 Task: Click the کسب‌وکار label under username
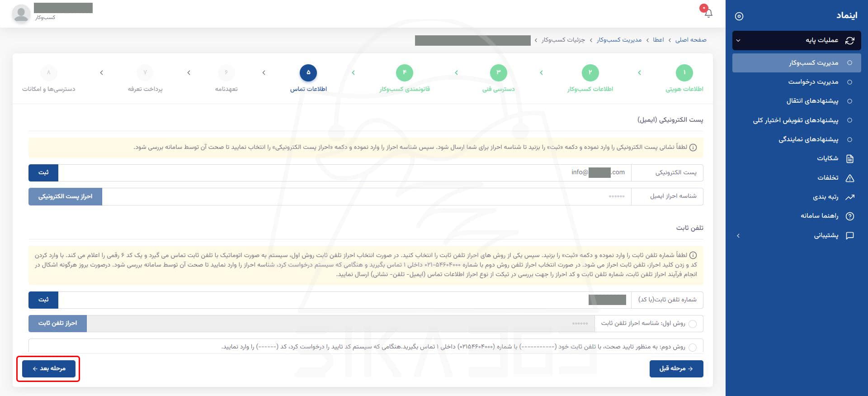[x=45, y=17]
